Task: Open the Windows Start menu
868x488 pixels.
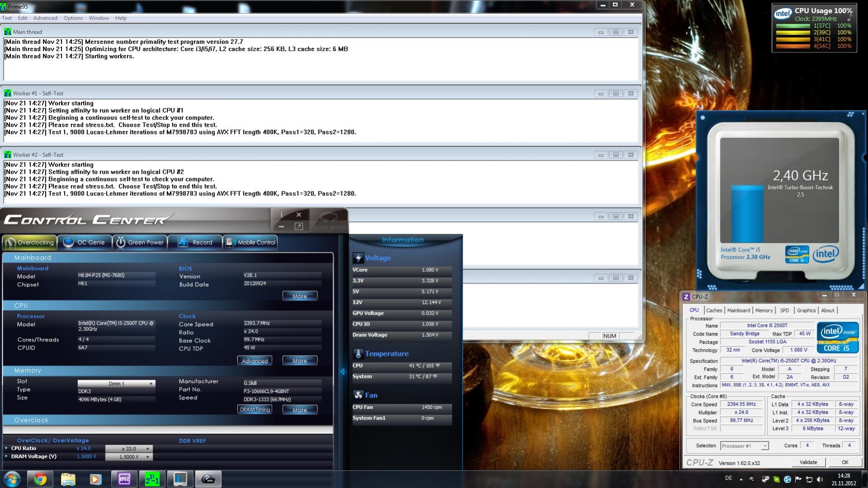Action: coord(12,479)
